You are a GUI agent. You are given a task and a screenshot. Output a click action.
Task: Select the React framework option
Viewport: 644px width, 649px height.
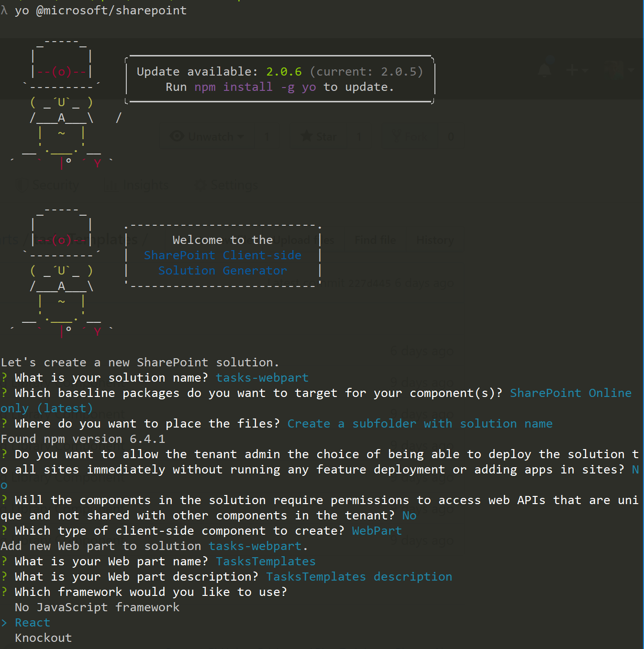pos(33,623)
